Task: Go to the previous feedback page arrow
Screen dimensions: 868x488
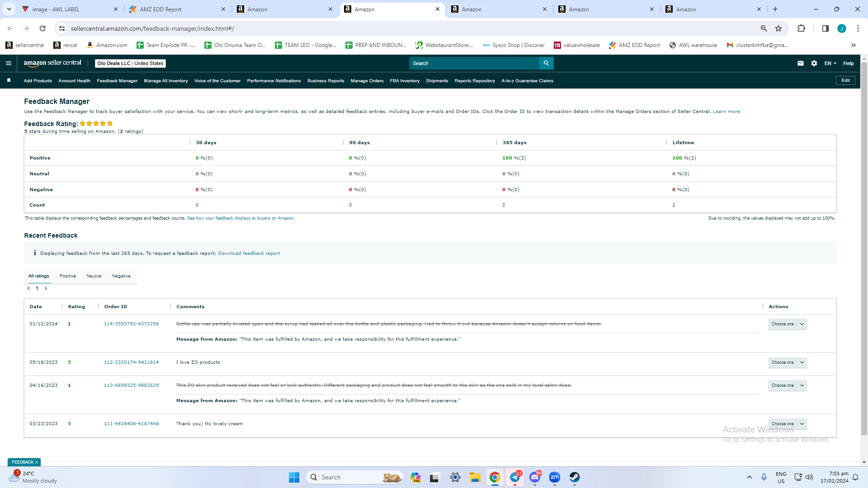Action: coord(28,288)
